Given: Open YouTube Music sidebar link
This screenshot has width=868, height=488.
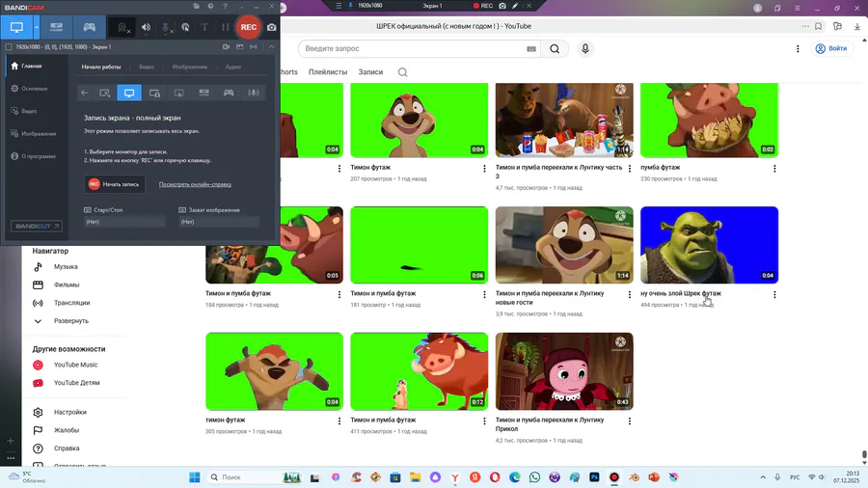Looking at the screenshot, I should 73,366.
